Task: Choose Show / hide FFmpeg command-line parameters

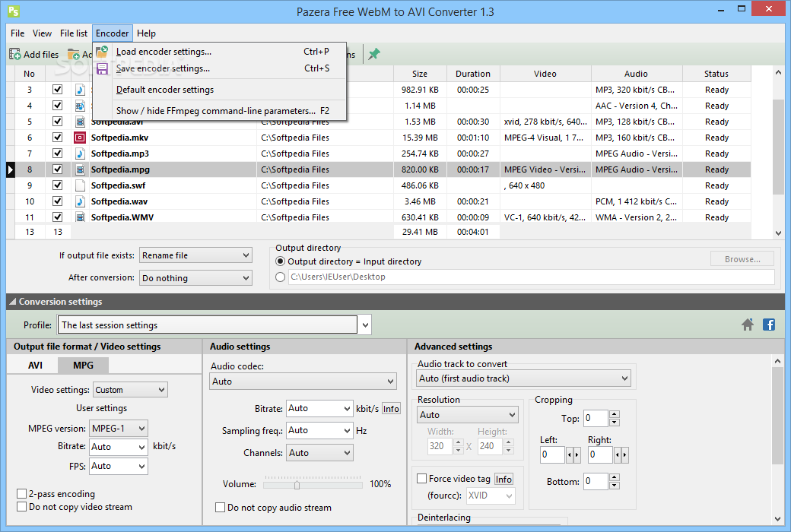Action: [220, 111]
